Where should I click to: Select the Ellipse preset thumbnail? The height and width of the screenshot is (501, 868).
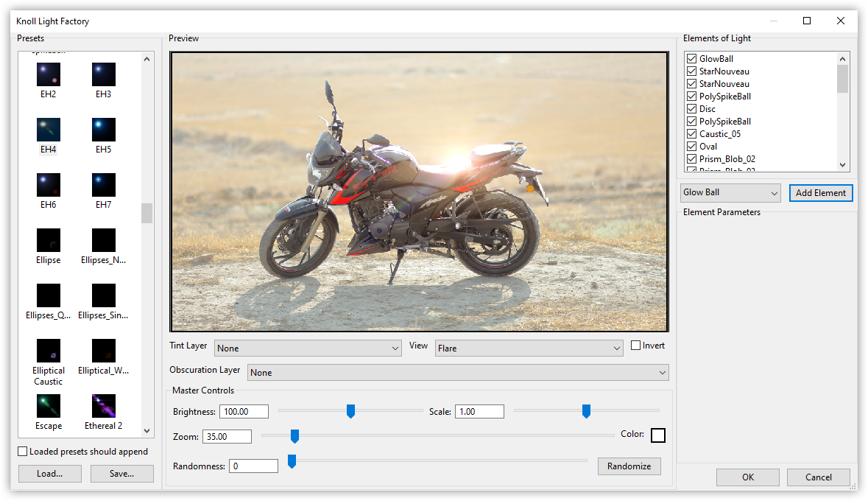pyautogui.click(x=48, y=240)
